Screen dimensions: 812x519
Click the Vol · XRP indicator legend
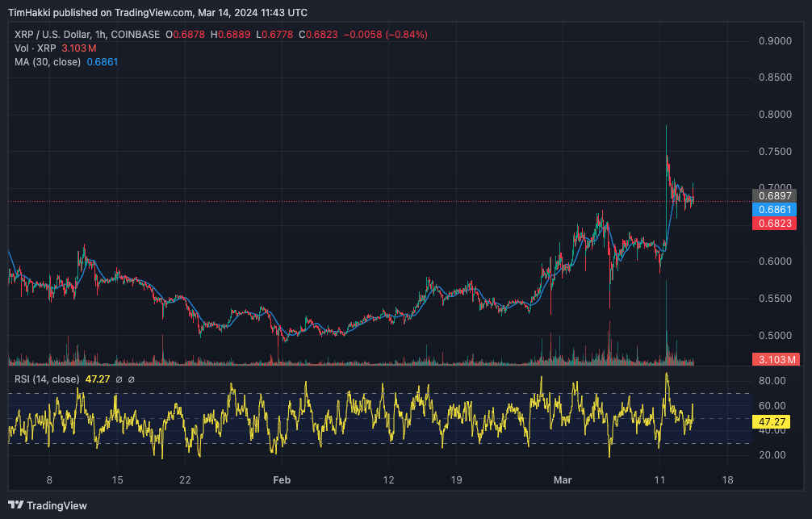pyautogui.click(x=36, y=48)
